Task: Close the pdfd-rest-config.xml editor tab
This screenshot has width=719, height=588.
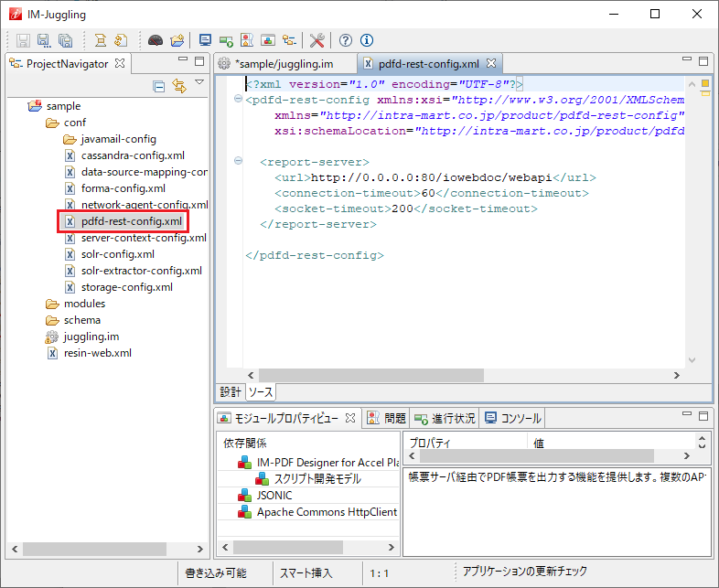Action: tap(491, 63)
